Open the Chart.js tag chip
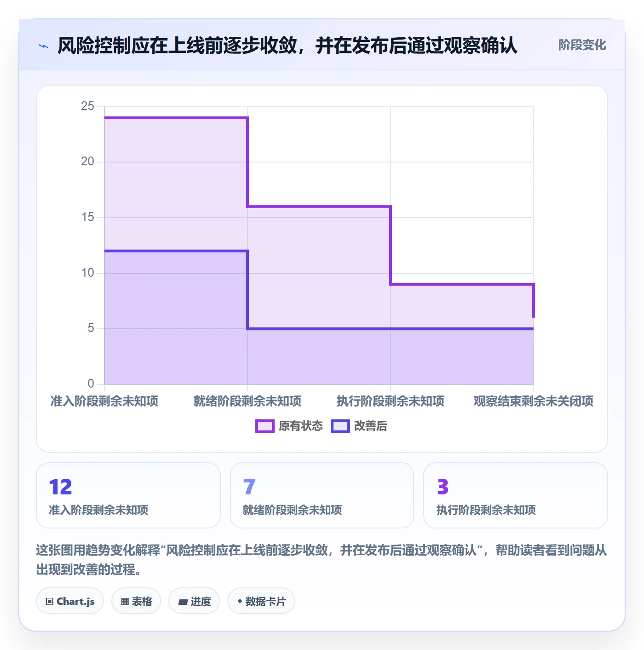Image resolution: width=644 pixels, height=650 pixels. 70,601
